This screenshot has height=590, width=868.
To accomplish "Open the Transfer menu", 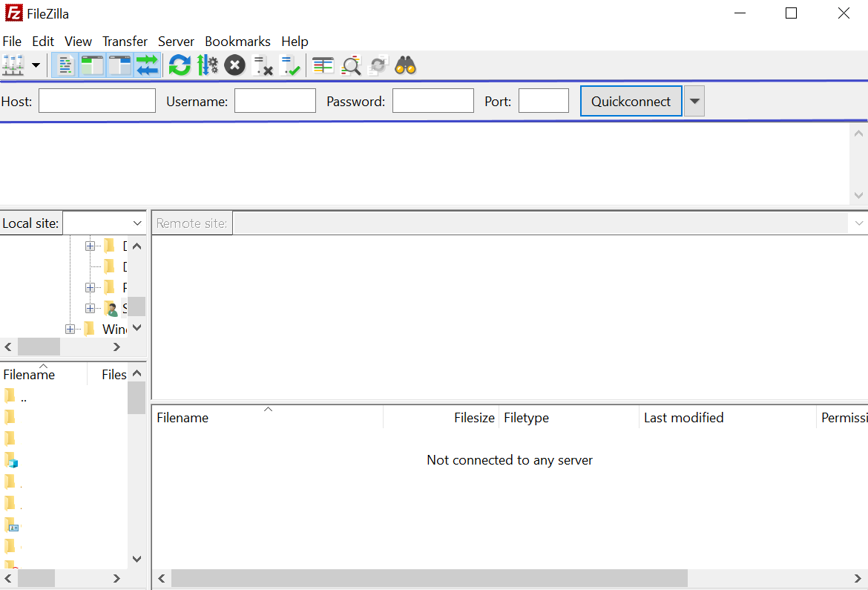I will click(124, 41).
